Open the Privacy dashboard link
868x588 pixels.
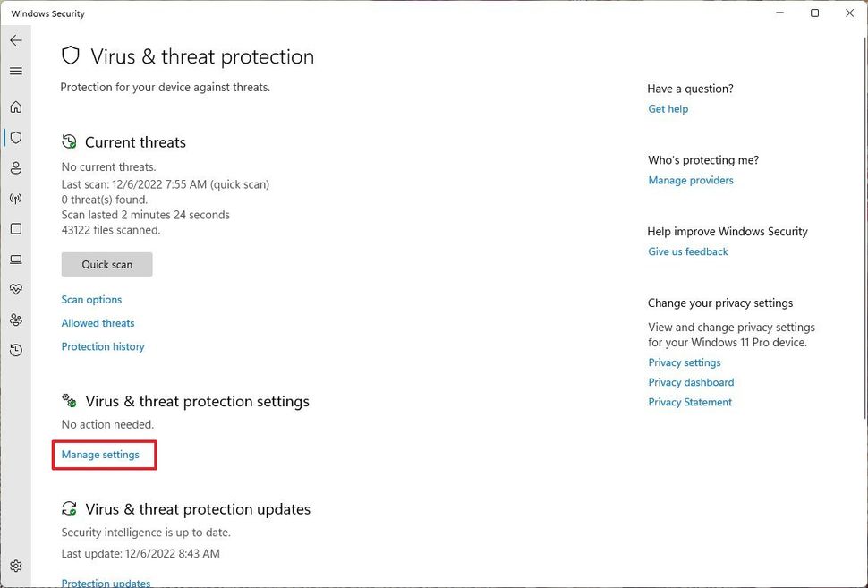(x=690, y=382)
